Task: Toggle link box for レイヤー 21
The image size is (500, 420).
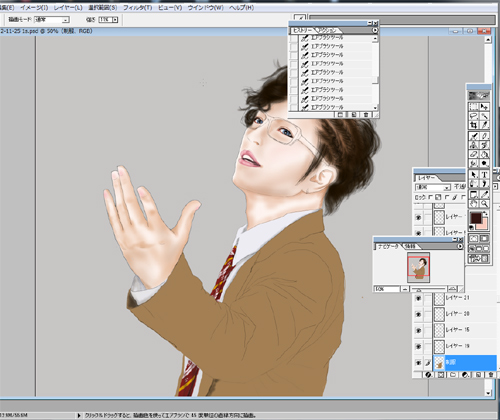Action: click(428, 298)
